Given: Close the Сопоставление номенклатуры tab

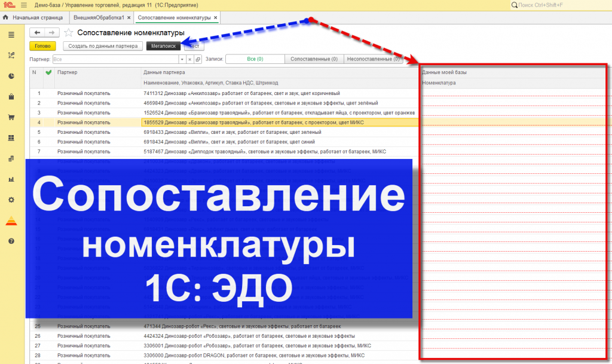Looking at the screenshot, I should pyautogui.click(x=215, y=17).
